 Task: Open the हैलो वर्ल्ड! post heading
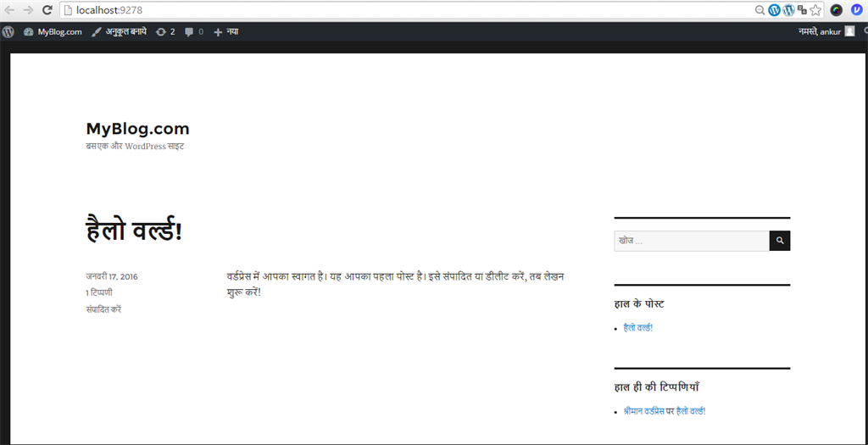tap(134, 230)
